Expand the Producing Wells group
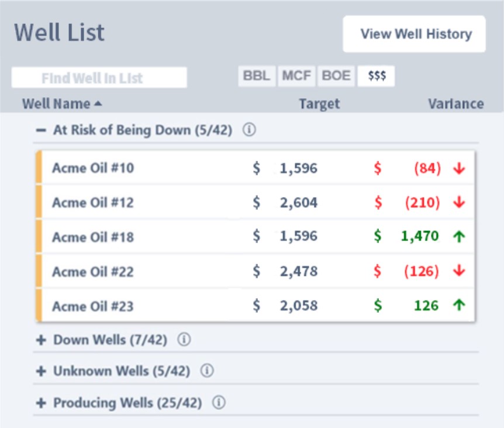 tap(40, 403)
